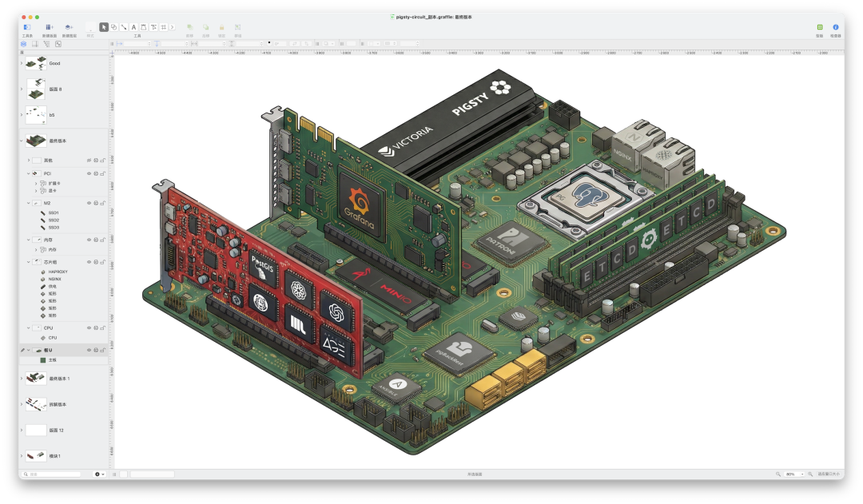This screenshot has width=863, height=504.
Task: Expand the 扩展卡 group in PCI
Action: coord(36,183)
